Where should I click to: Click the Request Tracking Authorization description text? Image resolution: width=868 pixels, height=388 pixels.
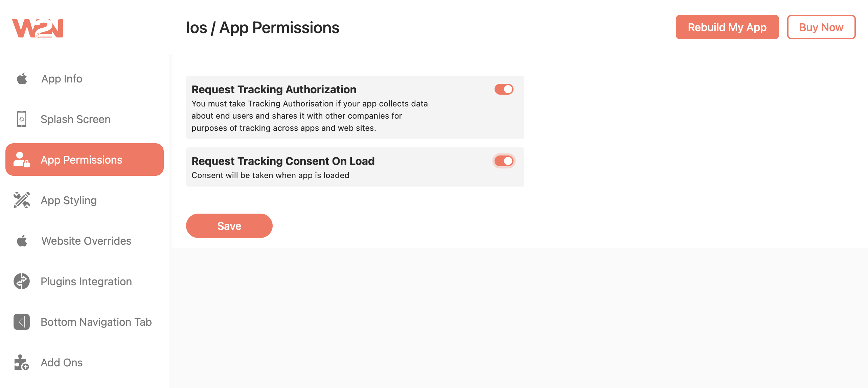point(310,116)
